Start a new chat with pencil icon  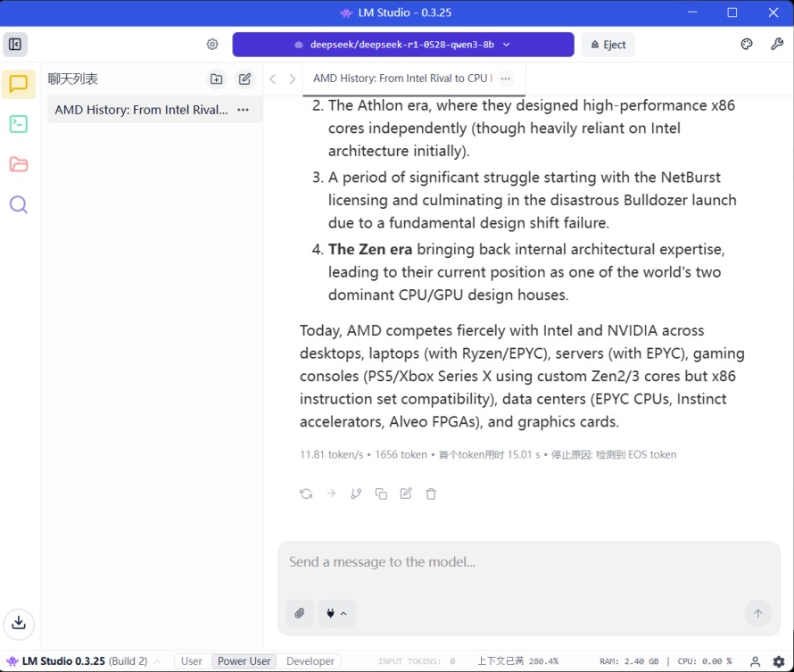pos(244,79)
